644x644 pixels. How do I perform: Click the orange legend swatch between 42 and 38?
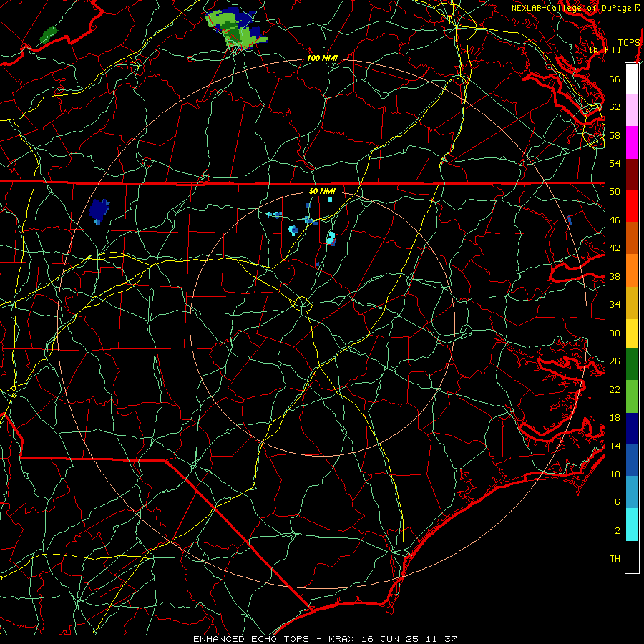(x=632, y=270)
